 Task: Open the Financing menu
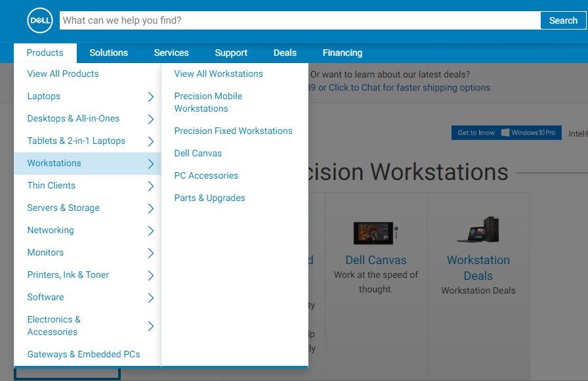click(x=343, y=53)
